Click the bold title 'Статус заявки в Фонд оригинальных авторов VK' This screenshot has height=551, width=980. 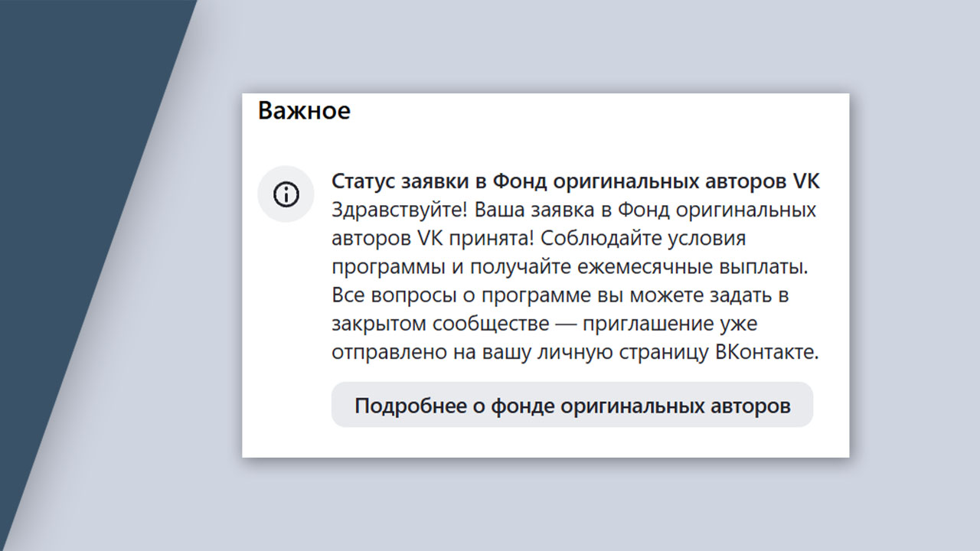tap(575, 181)
